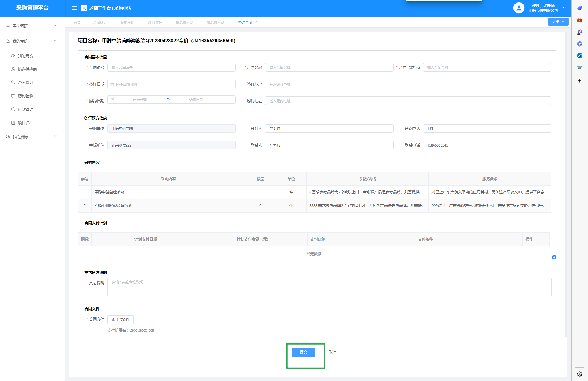Open the 更多 dropdown button
Image resolution: width=588 pixels, height=381 pixels.
point(558,22)
